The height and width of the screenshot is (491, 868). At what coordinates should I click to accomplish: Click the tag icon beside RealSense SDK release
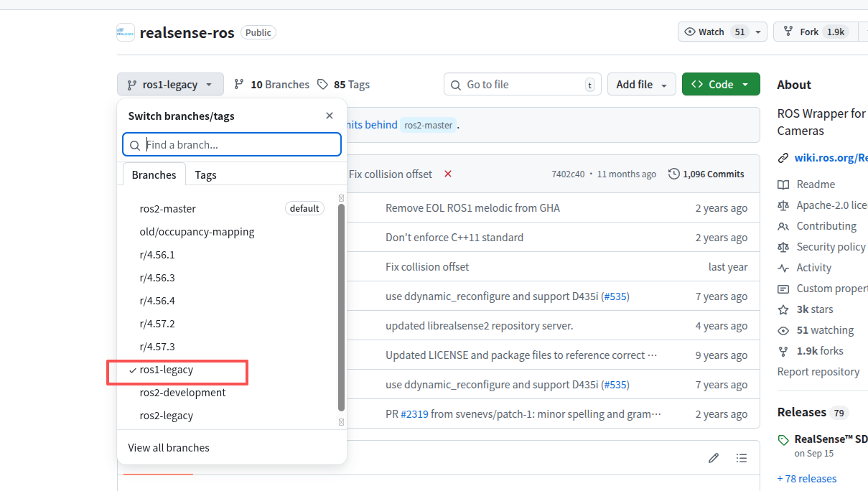click(783, 439)
